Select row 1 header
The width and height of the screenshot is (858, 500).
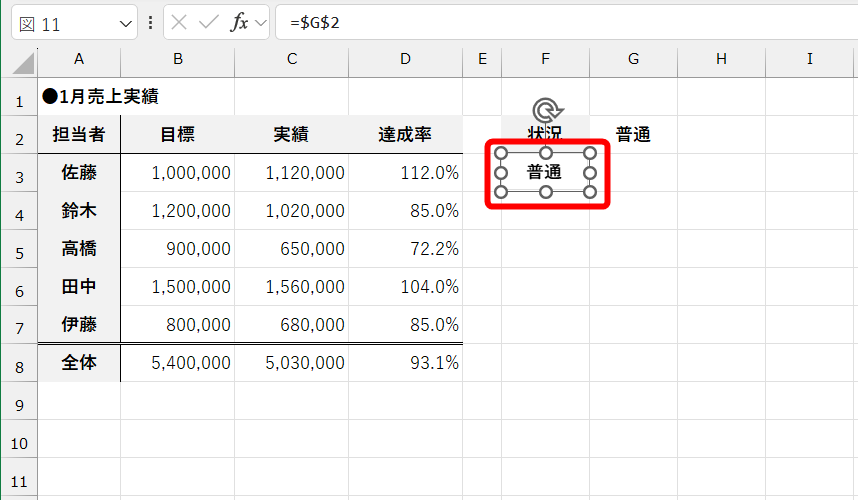(x=19, y=97)
